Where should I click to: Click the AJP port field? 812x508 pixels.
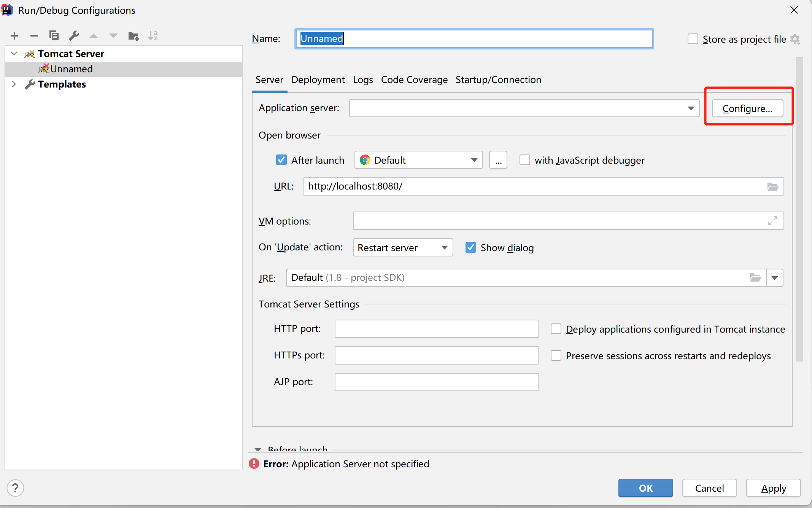tap(436, 382)
